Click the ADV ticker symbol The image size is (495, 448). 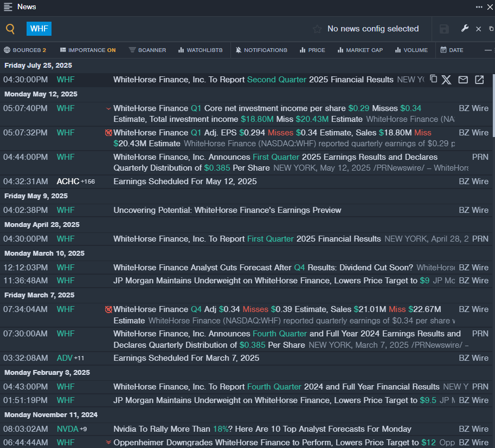pos(65,358)
